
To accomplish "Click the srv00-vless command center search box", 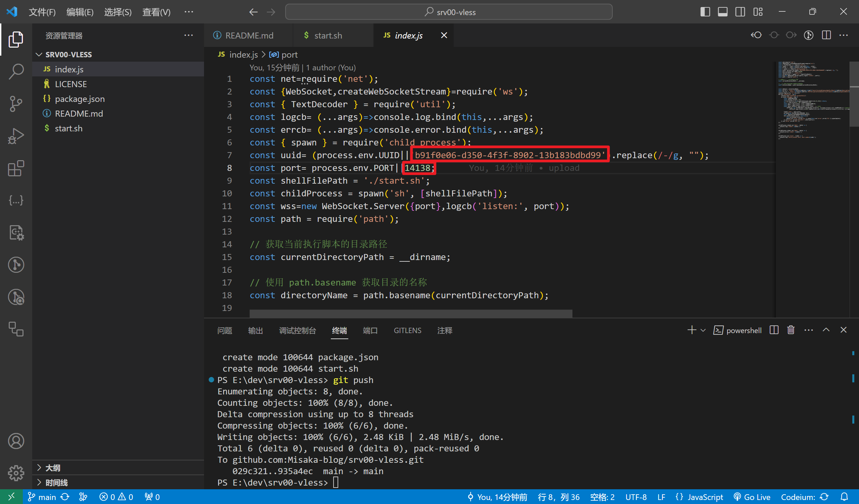I will (x=449, y=12).
